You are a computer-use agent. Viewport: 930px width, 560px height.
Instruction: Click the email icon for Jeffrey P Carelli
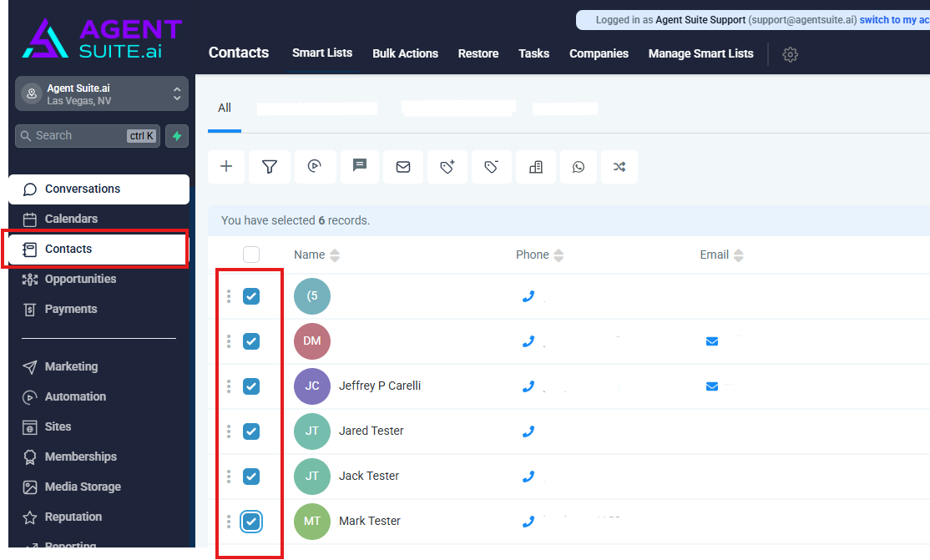point(712,386)
